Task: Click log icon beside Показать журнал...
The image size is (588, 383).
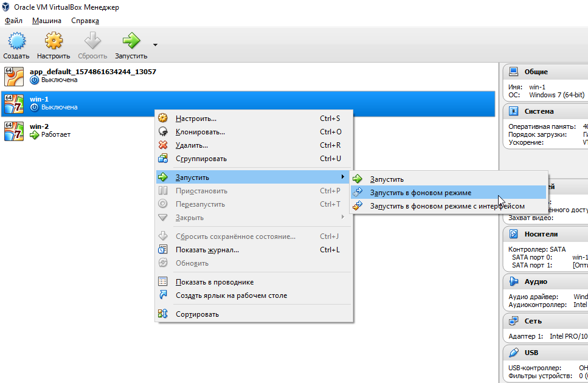Action: [163, 249]
